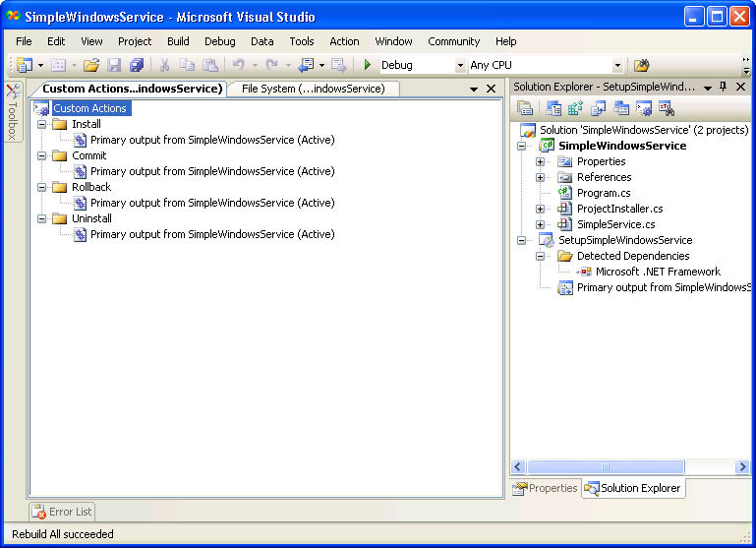Select the Microsoft .NET Framework dependency
Screen dimensions: 756x548
658,272
